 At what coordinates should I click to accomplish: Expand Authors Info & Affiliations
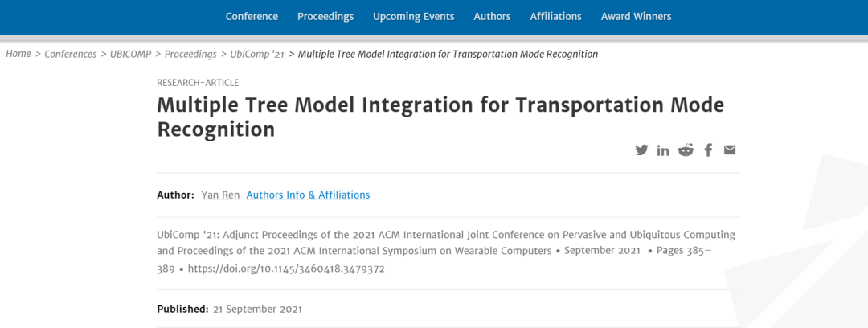pos(308,195)
